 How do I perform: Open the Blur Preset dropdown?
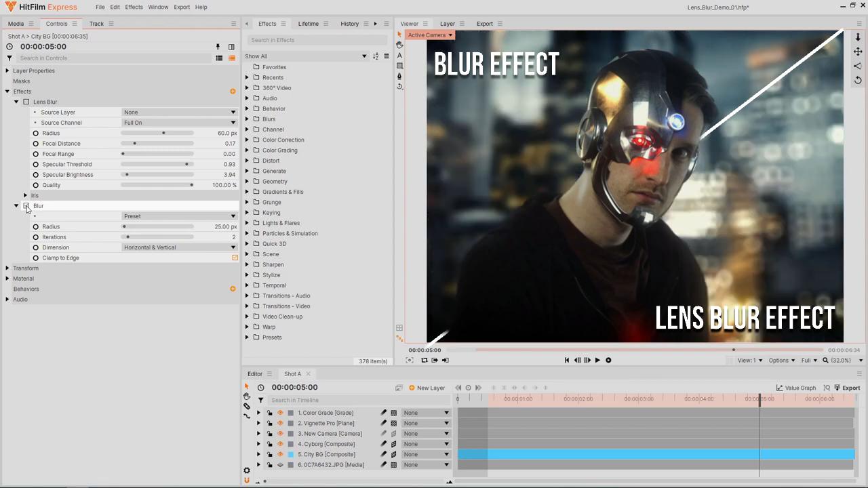tap(180, 216)
